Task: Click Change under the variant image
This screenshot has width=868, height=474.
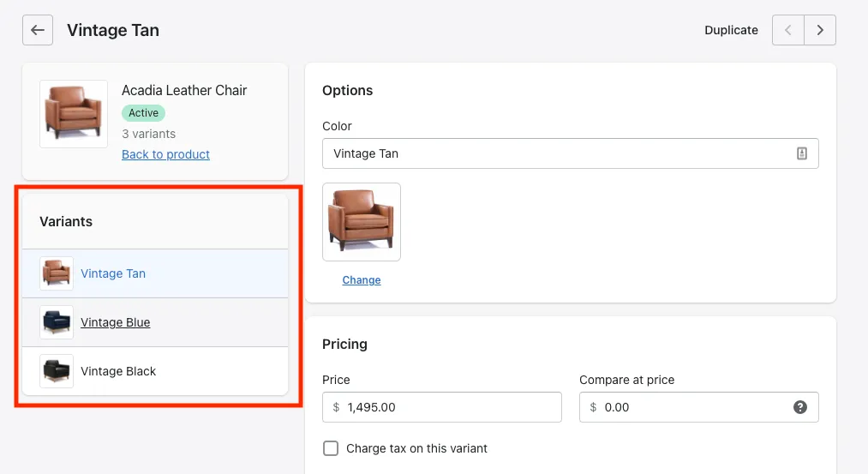Action: pos(361,280)
